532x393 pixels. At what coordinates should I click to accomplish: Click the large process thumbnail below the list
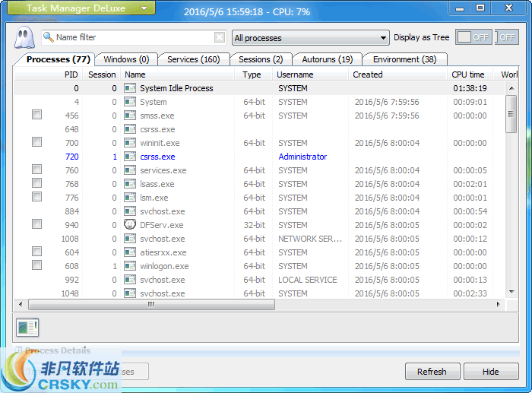27,328
